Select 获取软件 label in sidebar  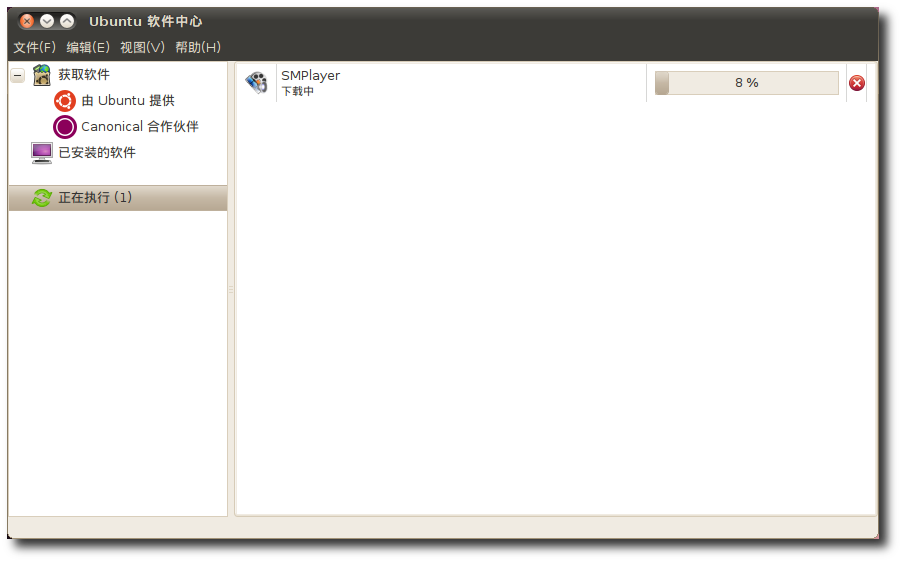point(84,75)
